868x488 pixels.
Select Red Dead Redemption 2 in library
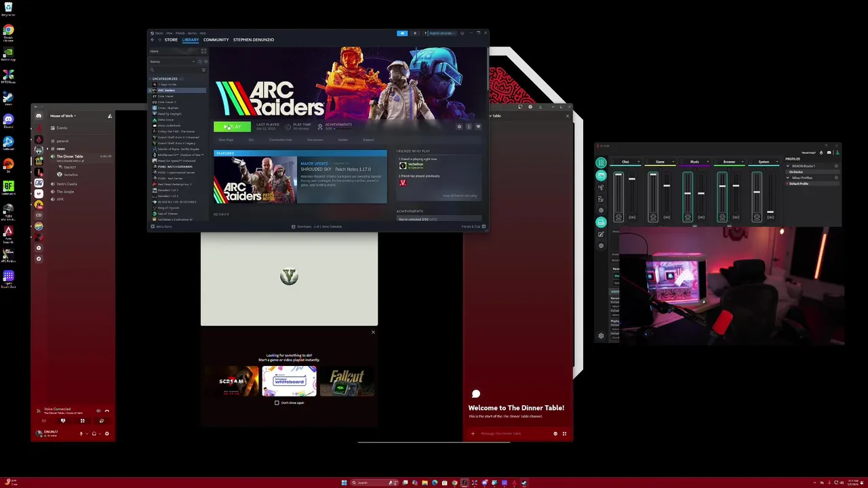point(175,184)
